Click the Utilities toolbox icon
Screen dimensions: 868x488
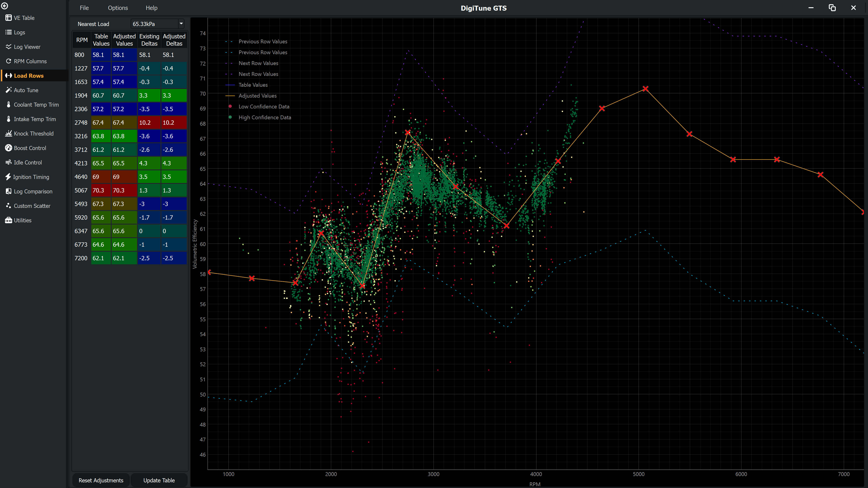[x=8, y=220]
